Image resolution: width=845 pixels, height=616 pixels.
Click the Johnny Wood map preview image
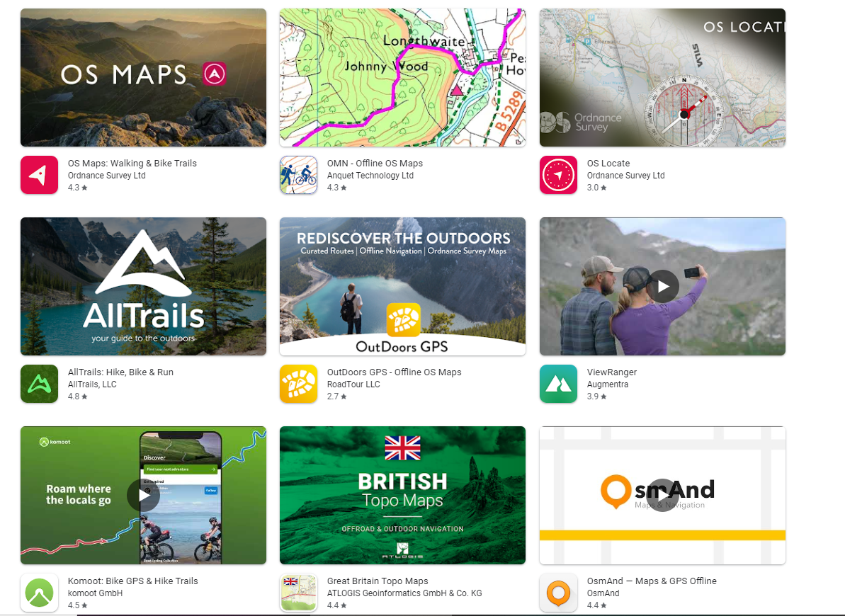402,78
